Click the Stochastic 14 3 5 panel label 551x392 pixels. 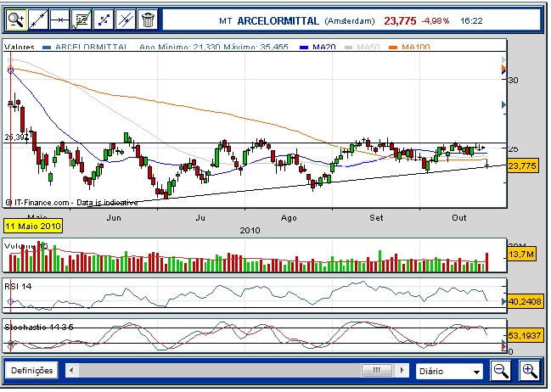point(39,327)
